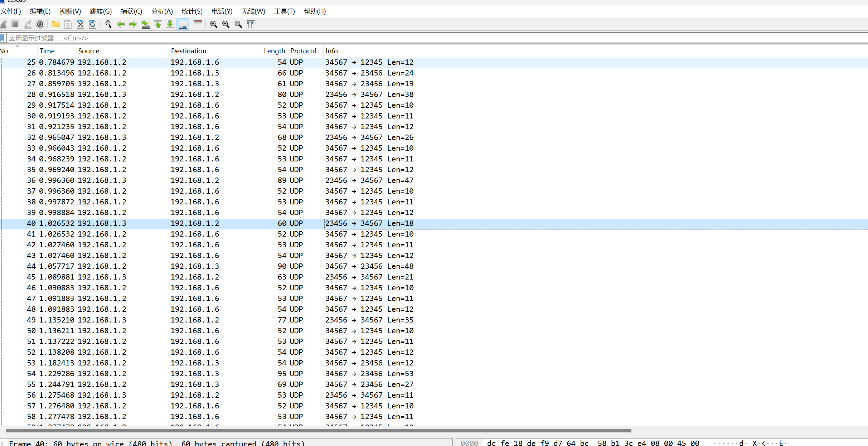
Task: Jump to the first packet
Action: point(158,24)
